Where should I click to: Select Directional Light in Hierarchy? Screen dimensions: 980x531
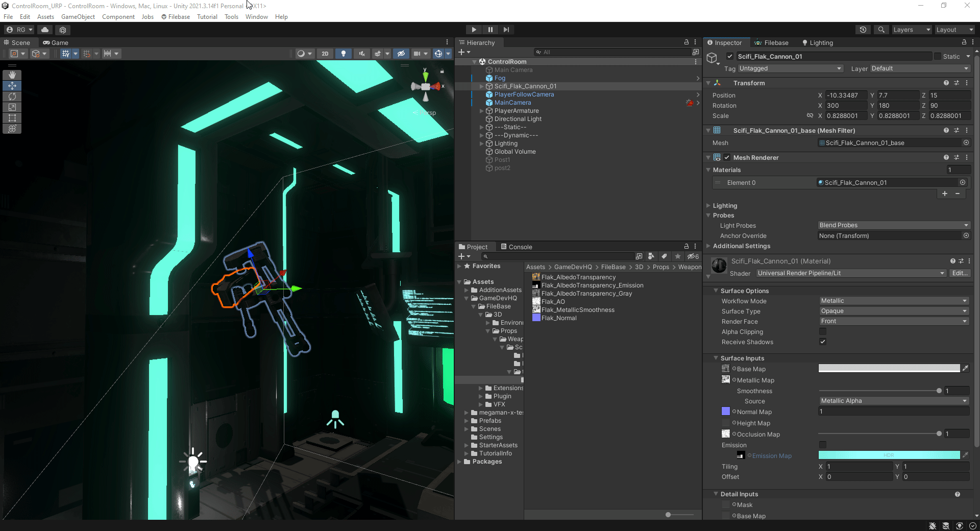[x=518, y=119]
